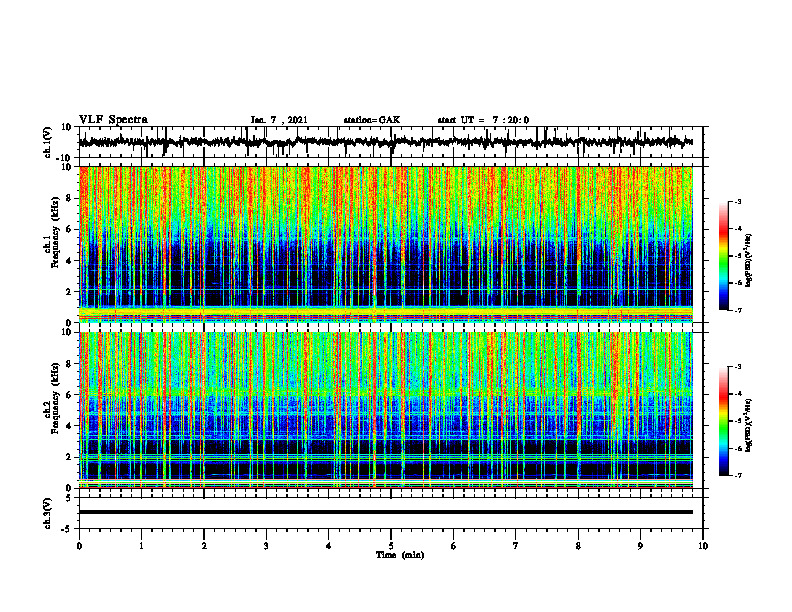Click the "station=GAK" header label

372,120
